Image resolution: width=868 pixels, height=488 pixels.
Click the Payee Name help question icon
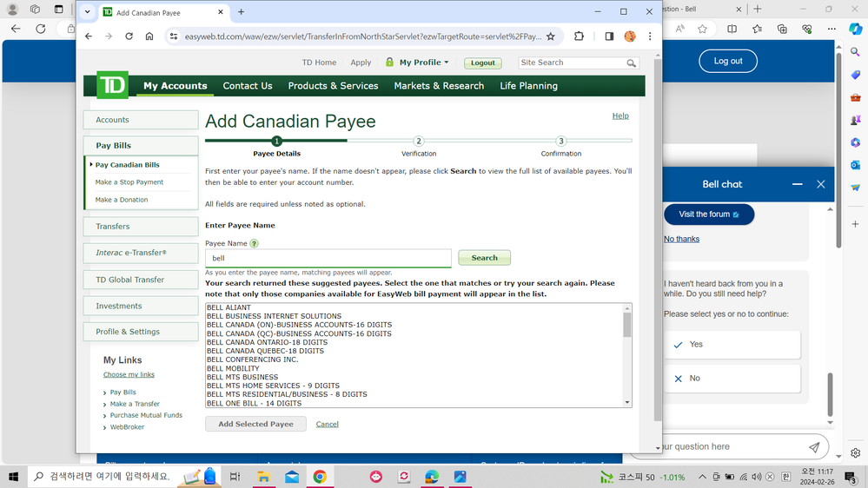[255, 244]
